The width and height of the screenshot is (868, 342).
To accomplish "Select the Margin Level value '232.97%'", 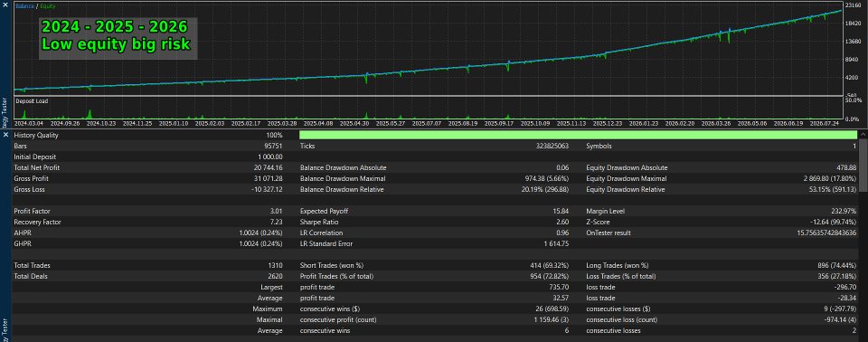I will [x=844, y=211].
